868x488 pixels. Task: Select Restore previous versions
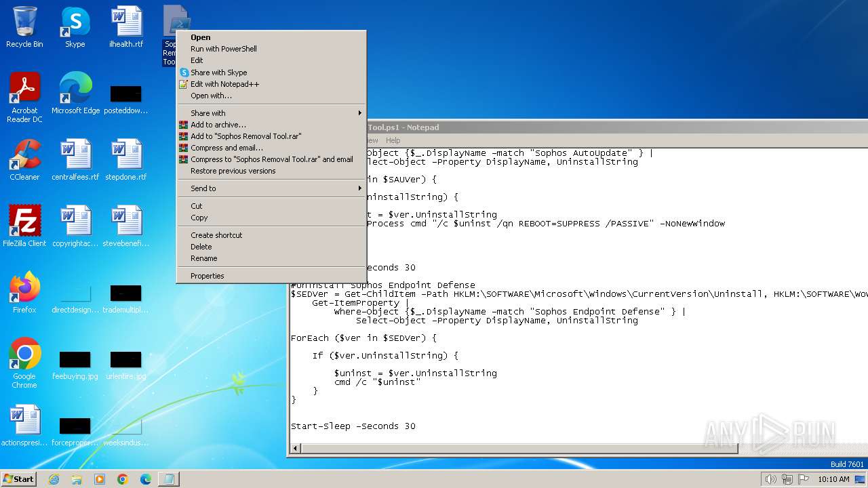pos(271,171)
